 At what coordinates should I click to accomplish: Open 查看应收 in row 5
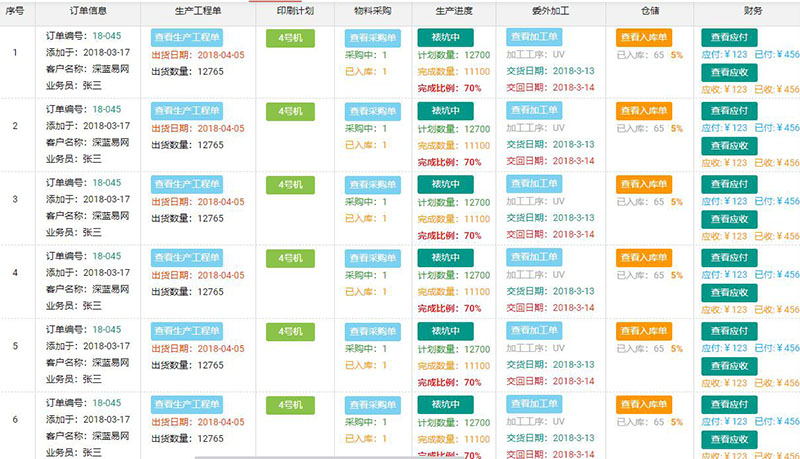(729, 366)
